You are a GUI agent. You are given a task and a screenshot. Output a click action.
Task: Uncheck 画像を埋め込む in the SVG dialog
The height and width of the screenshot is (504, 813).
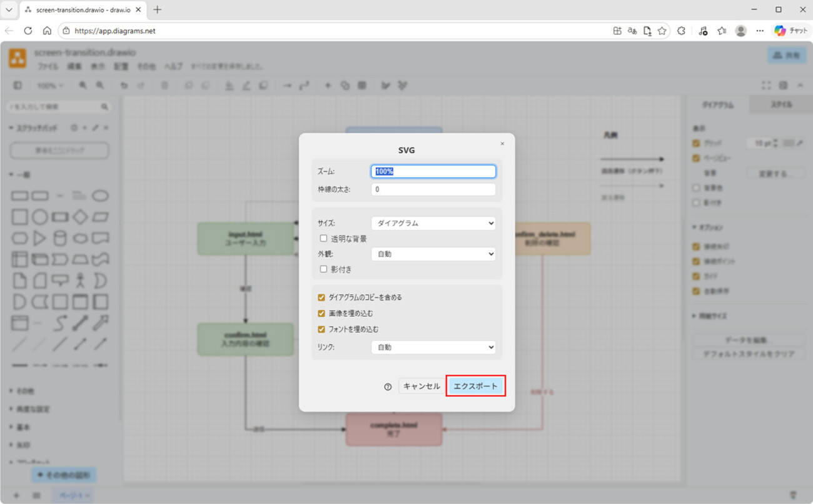321,313
